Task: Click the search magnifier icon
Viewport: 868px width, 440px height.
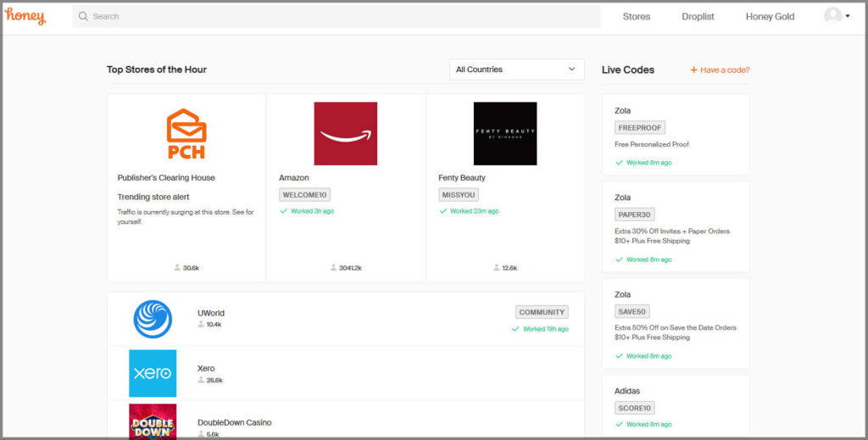Action: point(83,16)
